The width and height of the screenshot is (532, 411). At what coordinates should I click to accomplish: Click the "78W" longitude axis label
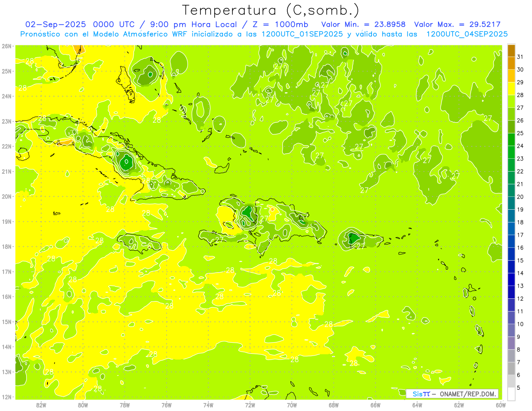(125, 405)
